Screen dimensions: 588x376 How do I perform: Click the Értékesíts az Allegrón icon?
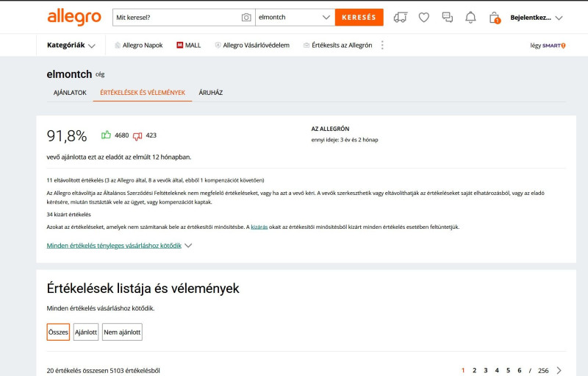(306, 45)
